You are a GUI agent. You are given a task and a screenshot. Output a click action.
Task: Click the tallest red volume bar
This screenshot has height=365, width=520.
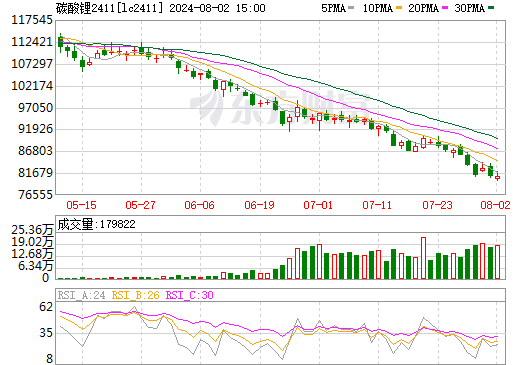click(x=423, y=258)
